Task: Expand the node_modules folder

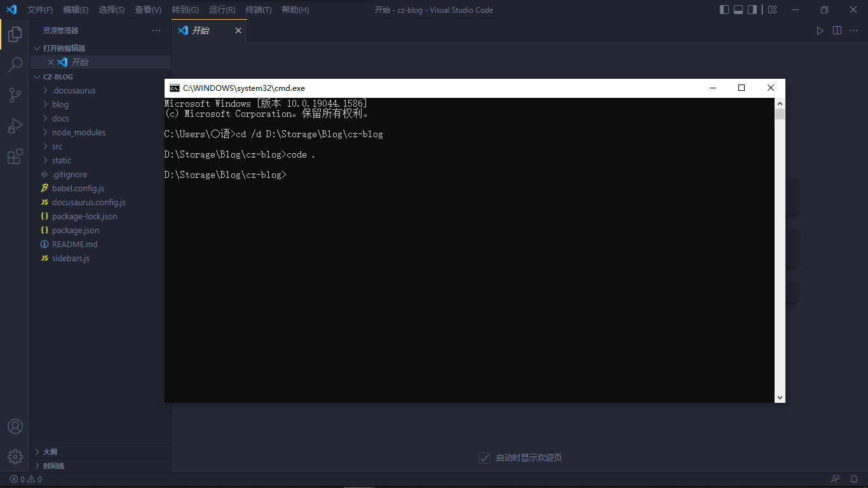Action: point(101,132)
